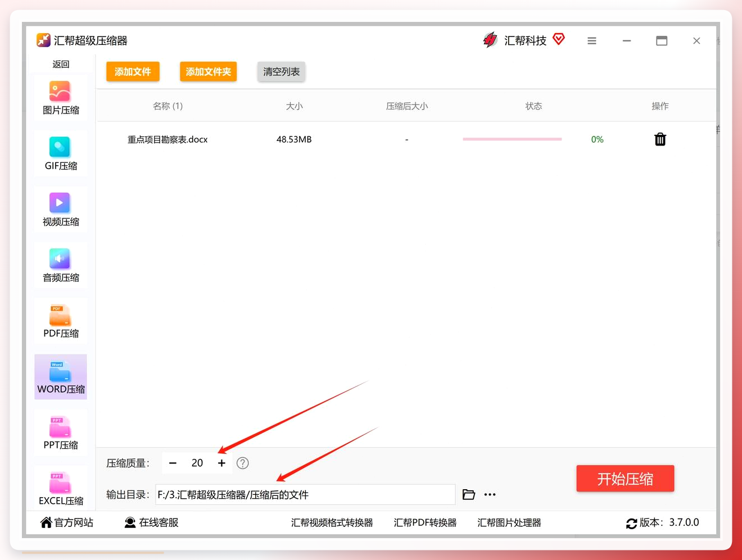Open 汇帮视频格式转换器 link
Image resolution: width=742 pixels, height=560 pixels.
coord(332,522)
